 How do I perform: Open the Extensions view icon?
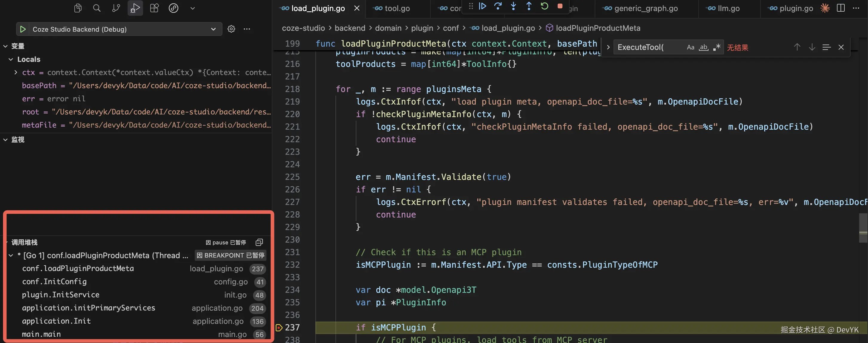pos(154,8)
